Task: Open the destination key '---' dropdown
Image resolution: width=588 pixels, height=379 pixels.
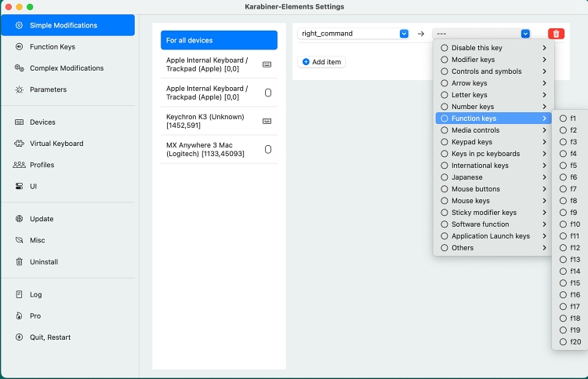Action: [481, 34]
